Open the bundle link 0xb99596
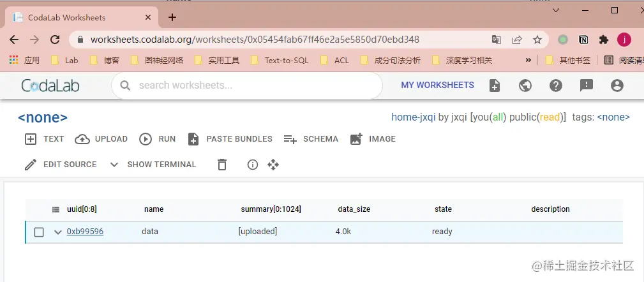Screen dimensions: 644x282 [85, 232]
